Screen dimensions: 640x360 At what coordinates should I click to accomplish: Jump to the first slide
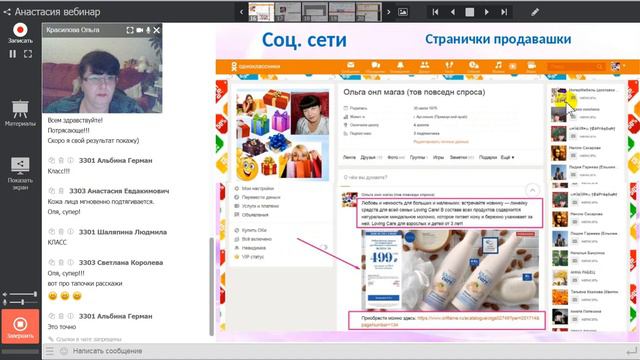(x=436, y=12)
